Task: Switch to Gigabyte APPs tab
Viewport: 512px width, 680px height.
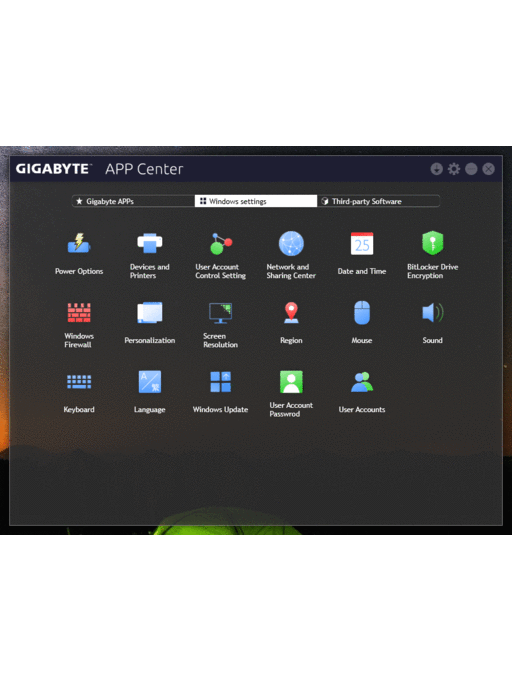Action: point(133,201)
